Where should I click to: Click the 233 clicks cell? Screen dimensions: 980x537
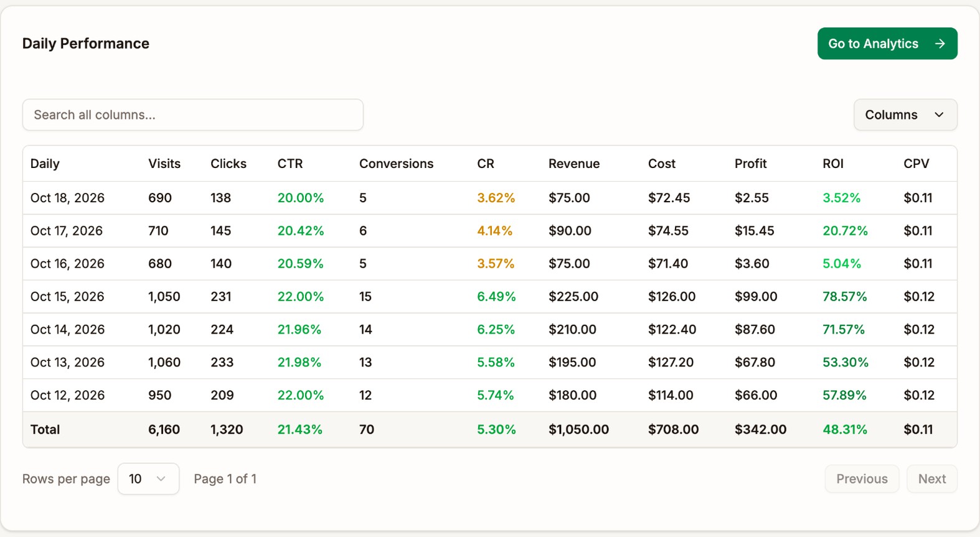pyautogui.click(x=222, y=363)
